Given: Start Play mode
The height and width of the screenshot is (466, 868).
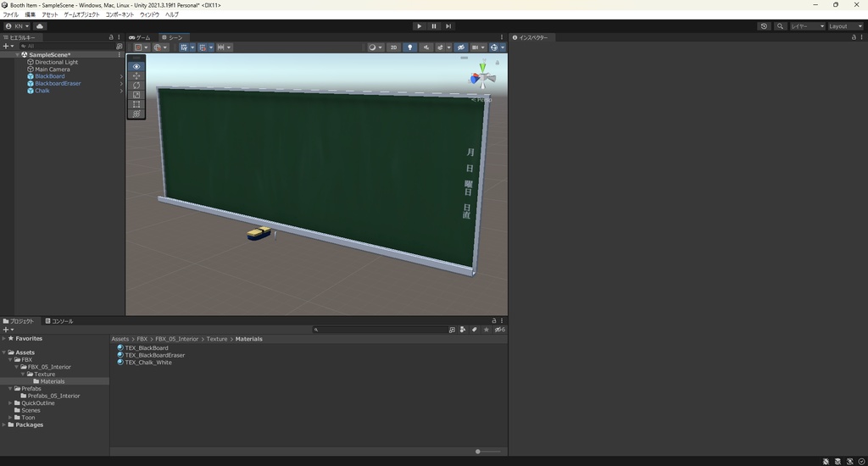Looking at the screenshot, I should coord(419,26).
